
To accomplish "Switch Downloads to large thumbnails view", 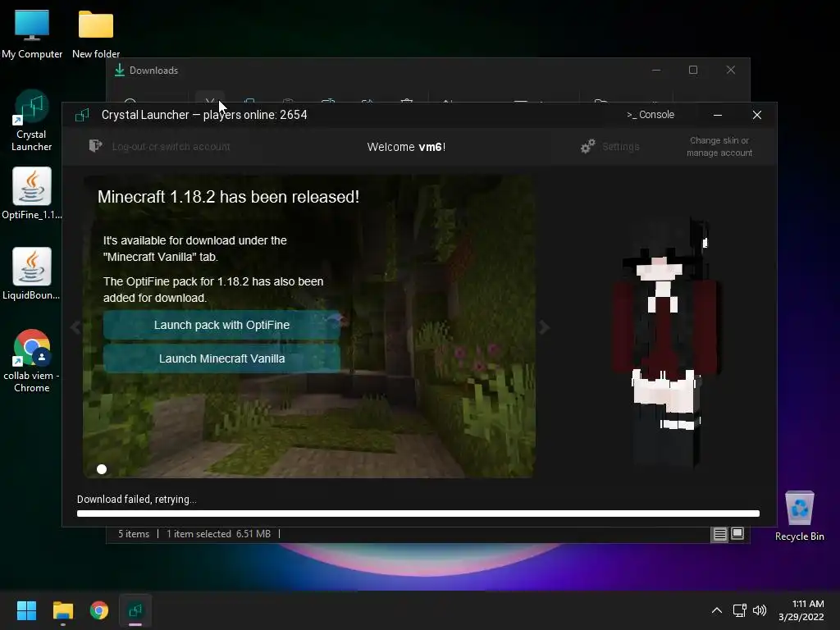I will [x=737, y=533].
